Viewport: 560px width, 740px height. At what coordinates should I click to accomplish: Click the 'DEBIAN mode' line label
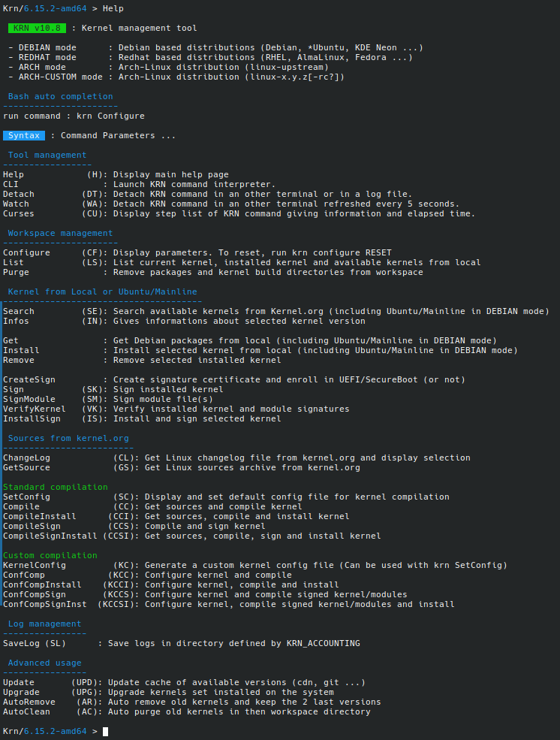point(47,47)
